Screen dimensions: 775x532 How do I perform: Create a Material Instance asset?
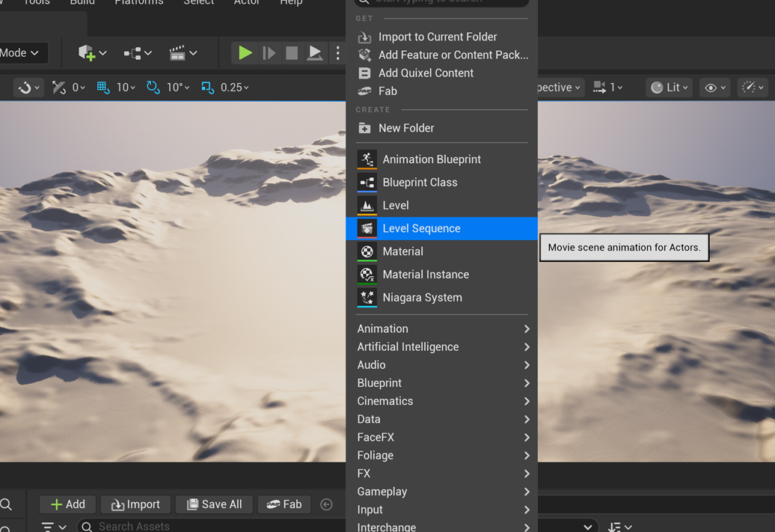click(x=442, y=275)
